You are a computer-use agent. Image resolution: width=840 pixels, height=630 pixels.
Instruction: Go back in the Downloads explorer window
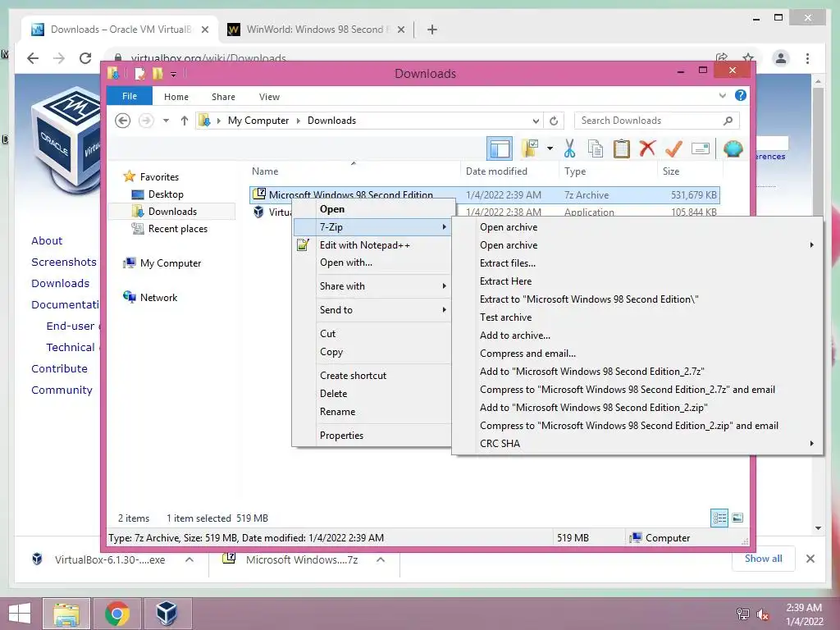click(123, 121)
